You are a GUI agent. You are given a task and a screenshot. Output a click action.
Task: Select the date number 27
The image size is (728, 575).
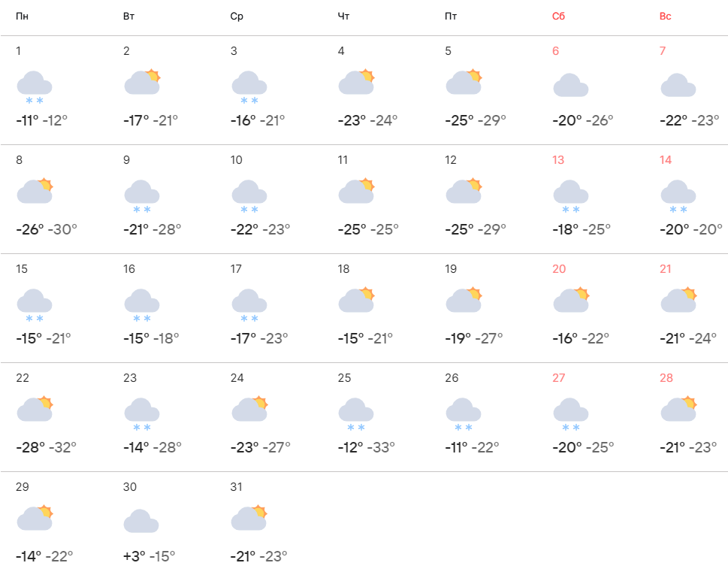click(x=558, y=378)
